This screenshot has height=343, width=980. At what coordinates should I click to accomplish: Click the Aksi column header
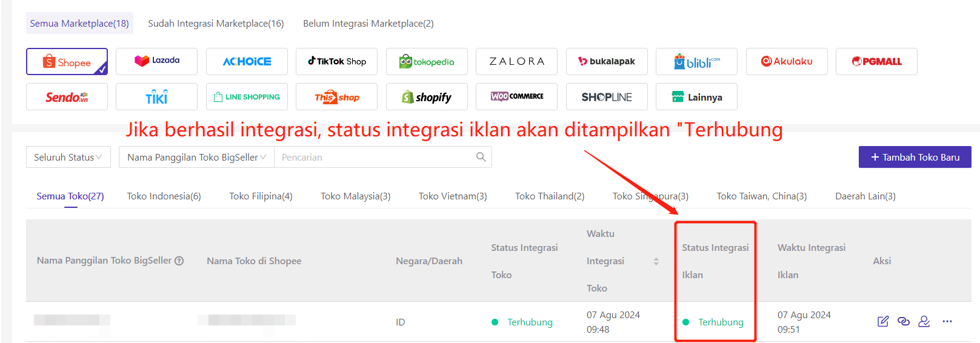[882, 261]
